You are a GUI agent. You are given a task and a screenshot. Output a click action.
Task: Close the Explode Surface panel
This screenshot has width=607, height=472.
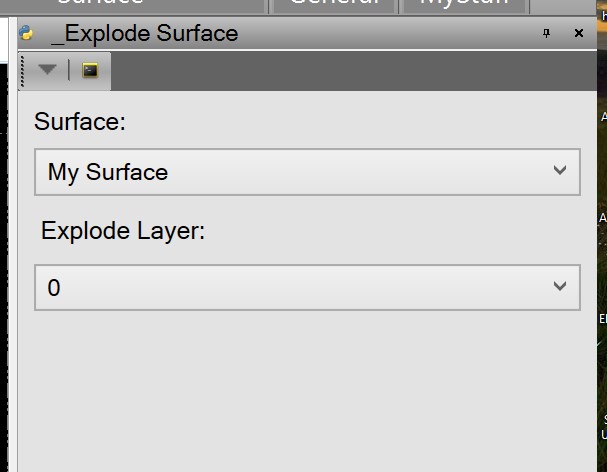point(579,33)
